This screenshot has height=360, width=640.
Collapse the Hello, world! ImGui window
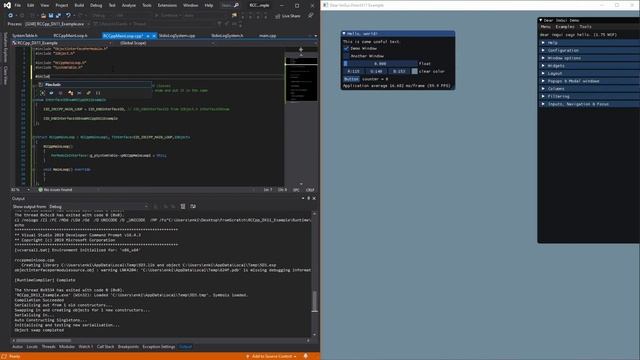344,33
